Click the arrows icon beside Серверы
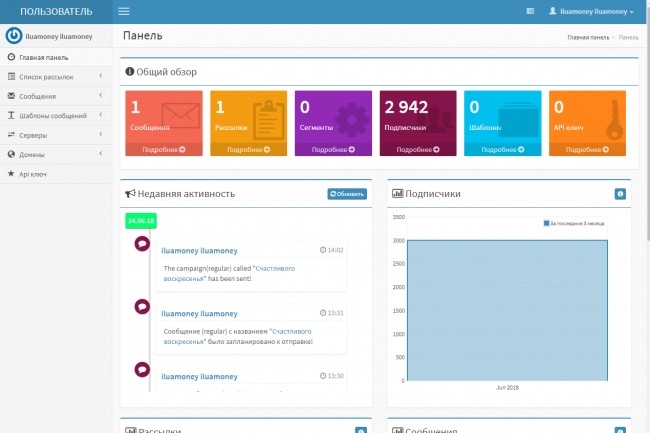Viewport: 650px width, 433px height. click(x=11, y=135)
